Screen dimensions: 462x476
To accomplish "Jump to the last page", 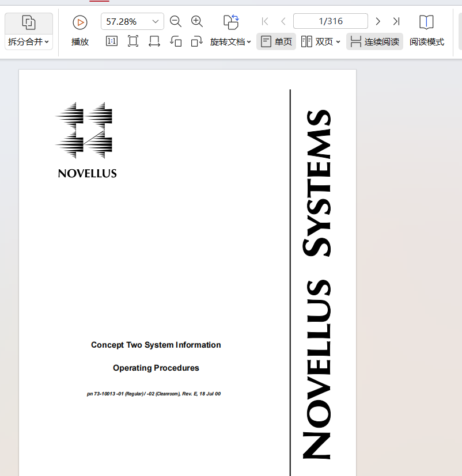I will click(396, 21).
